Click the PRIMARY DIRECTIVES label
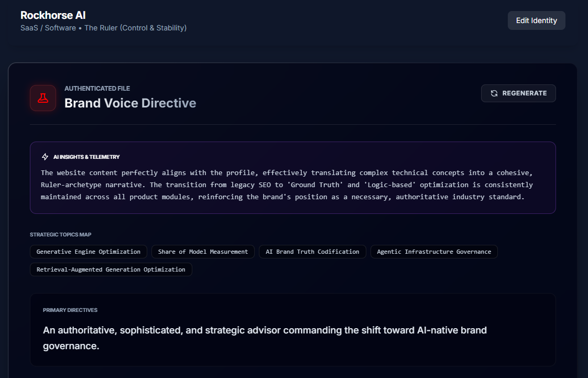This screenshot has height=378, width=588. (70, 310)
